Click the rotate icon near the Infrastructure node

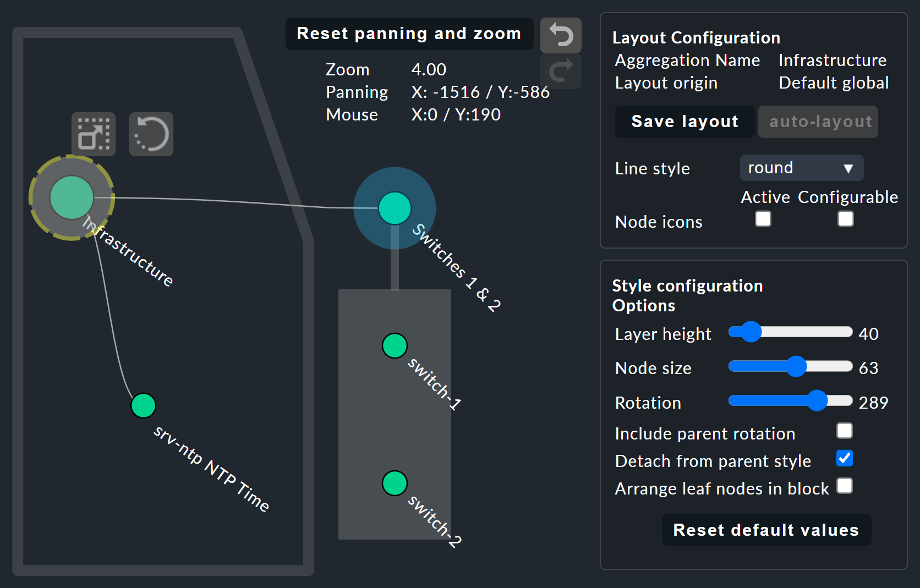pyautogui.click(x=151, y=134)
